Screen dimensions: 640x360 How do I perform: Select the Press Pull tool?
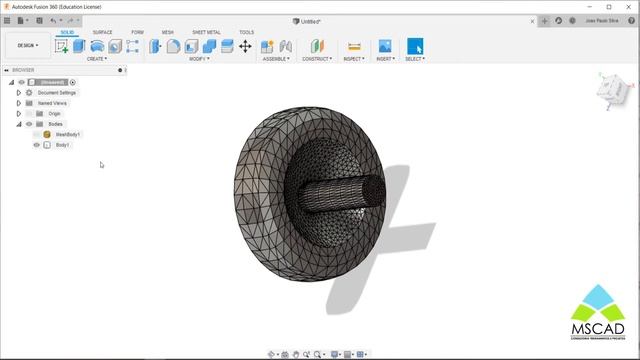click(155, 46)
